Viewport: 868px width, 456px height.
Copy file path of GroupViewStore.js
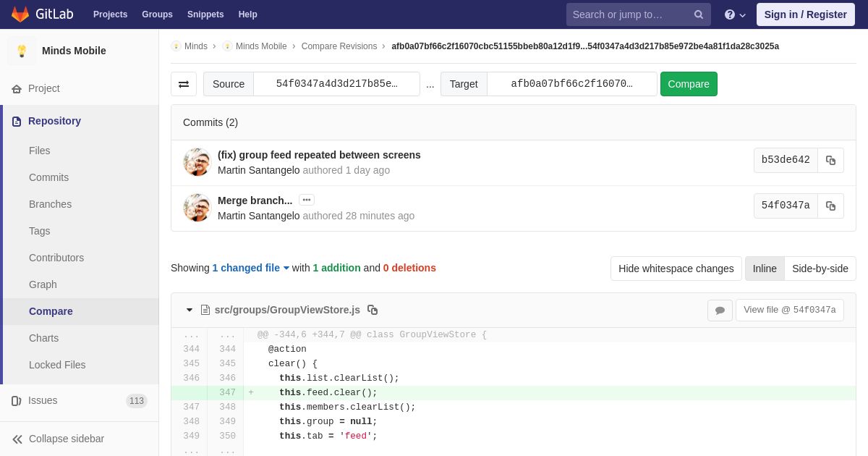(x=373, y=310)
